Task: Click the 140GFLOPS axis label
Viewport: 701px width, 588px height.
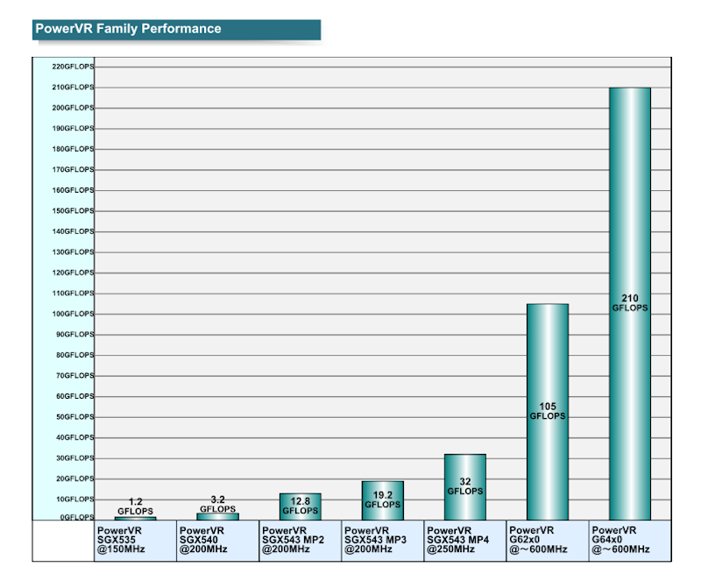Action: click(x=73, y=231)
